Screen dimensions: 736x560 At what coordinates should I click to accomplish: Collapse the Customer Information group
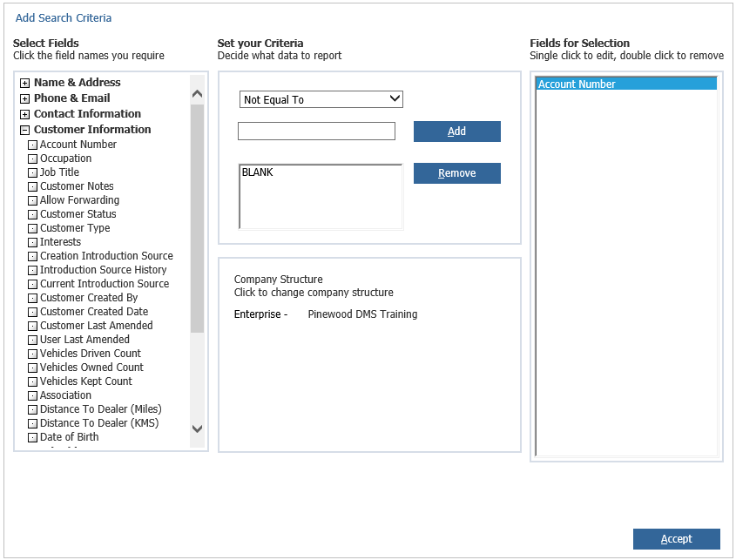[25, 130]
